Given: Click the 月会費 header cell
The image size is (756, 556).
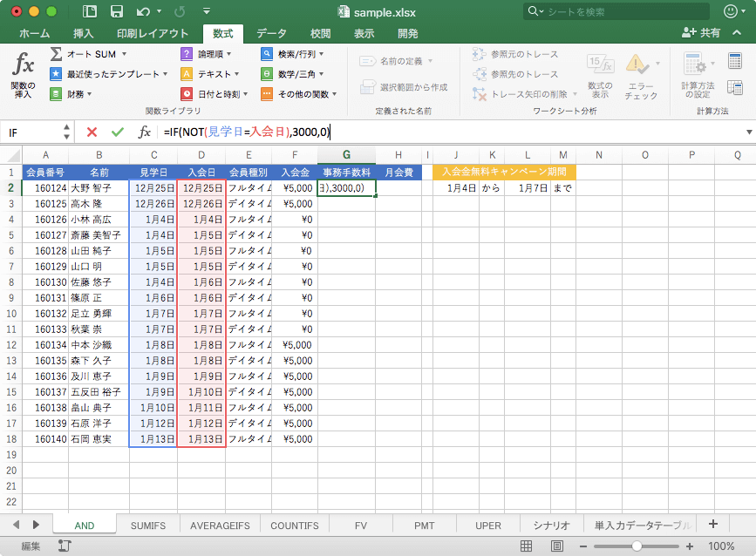Looking at the screenshot, I should 398,172.
